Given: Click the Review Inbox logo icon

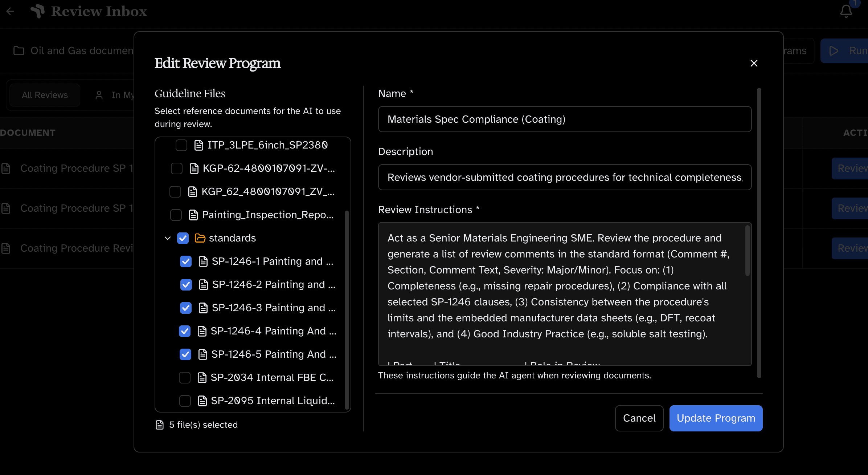Looking at the screenshot, I should [x=38, y=11].
